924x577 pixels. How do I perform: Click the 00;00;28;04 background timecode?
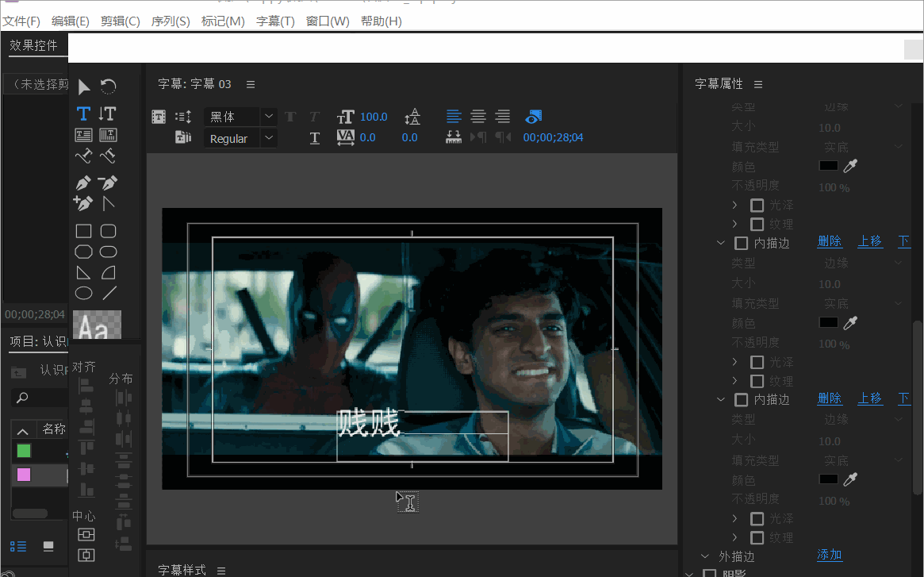coord(553,137)
